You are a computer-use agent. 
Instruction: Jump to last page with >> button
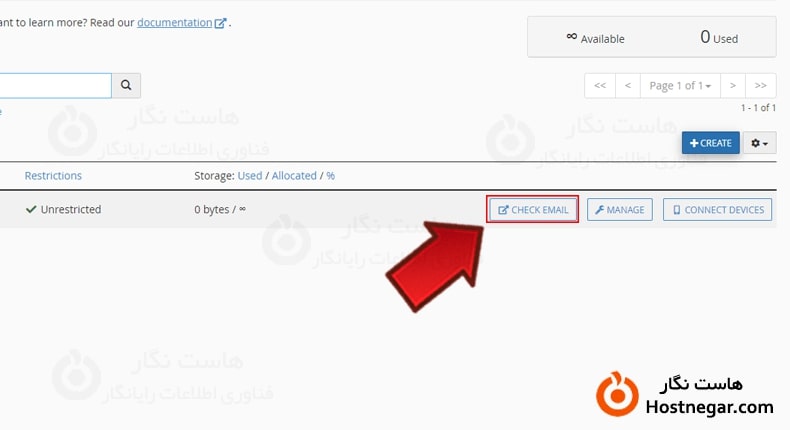click(761, 86)
